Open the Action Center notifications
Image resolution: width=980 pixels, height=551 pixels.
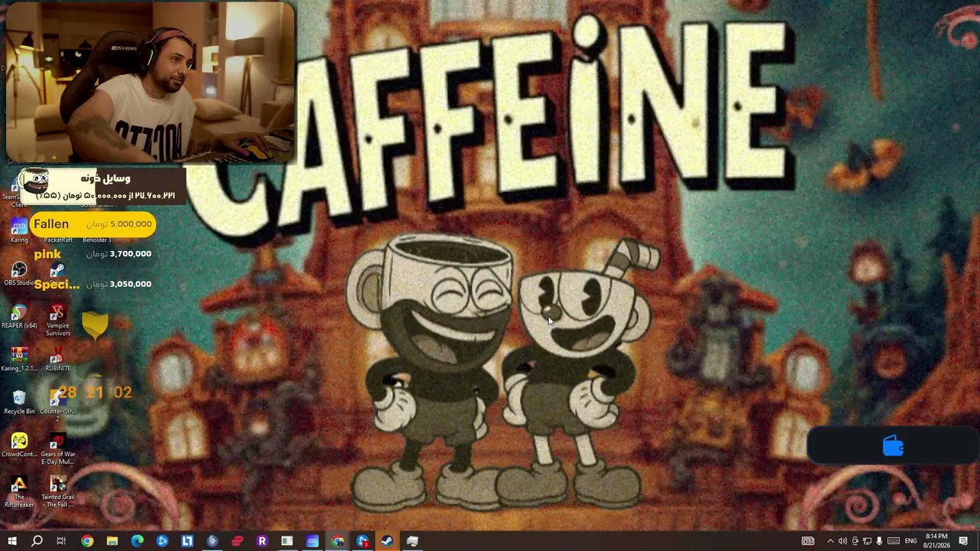[963, 541]
